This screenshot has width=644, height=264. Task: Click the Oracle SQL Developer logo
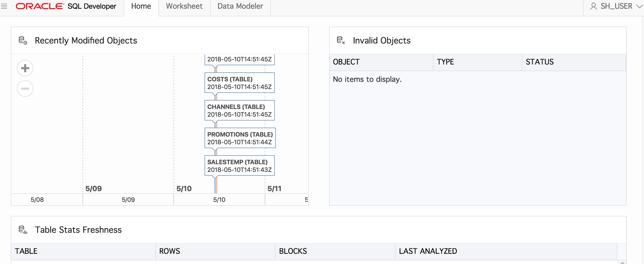click(66, 6)
